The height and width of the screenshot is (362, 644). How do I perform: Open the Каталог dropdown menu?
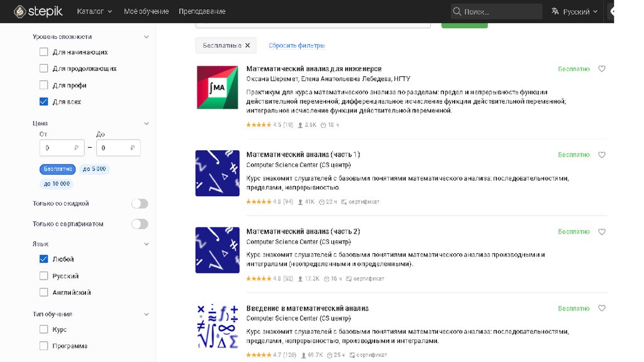[94, 11]
